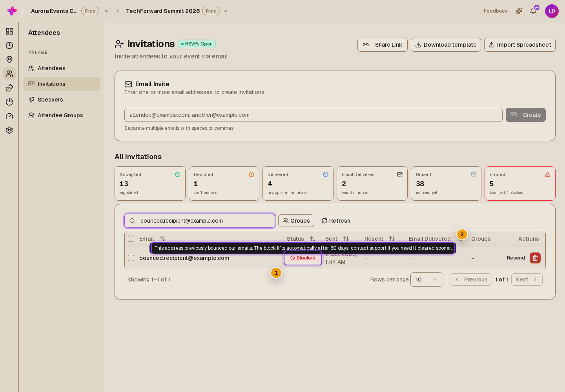
Task: Open the pie chart icon in left rail
Action: (x=9, y=102)
